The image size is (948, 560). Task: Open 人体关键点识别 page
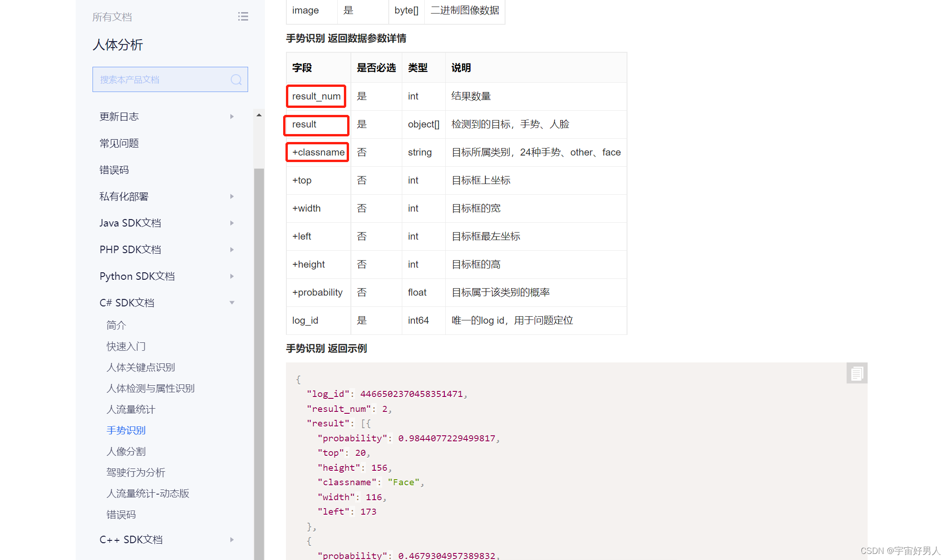point(141,367)
